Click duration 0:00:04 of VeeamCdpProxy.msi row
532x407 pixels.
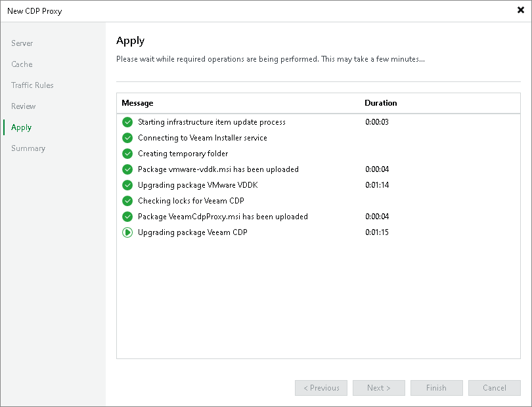pyautogui.click(x=377, y=217)
